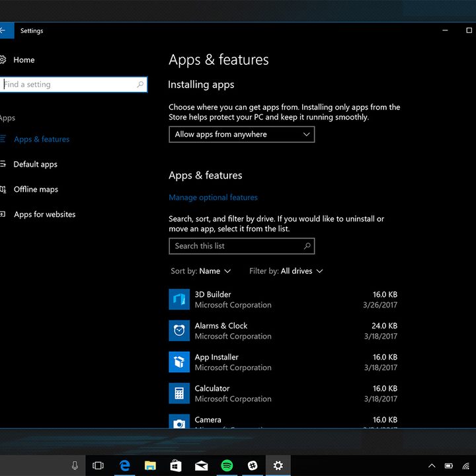Click the 24.0 KB size value
Screen dimensions: 476x476
(x=384, y=325)
